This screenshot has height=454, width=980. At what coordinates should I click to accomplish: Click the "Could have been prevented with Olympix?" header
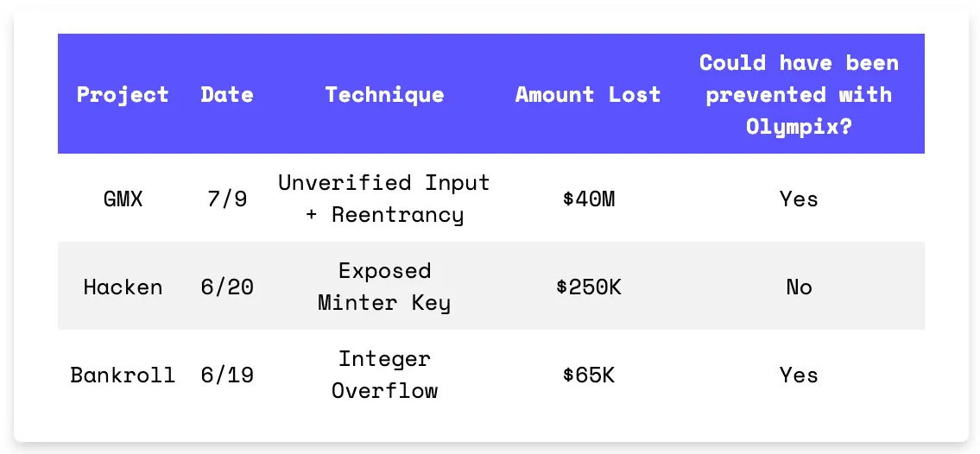pos(799,94)
